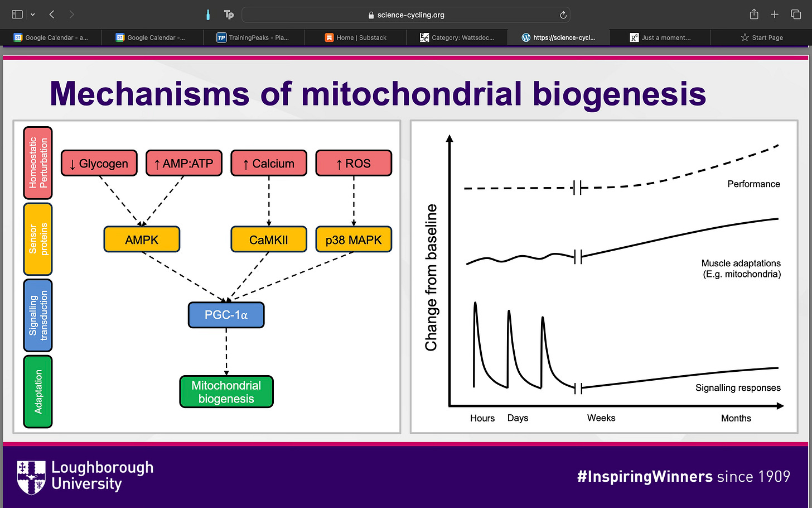The image size is (812, 508).
Task: Click the science-cycling.org address bar
Action: point(406,15)
